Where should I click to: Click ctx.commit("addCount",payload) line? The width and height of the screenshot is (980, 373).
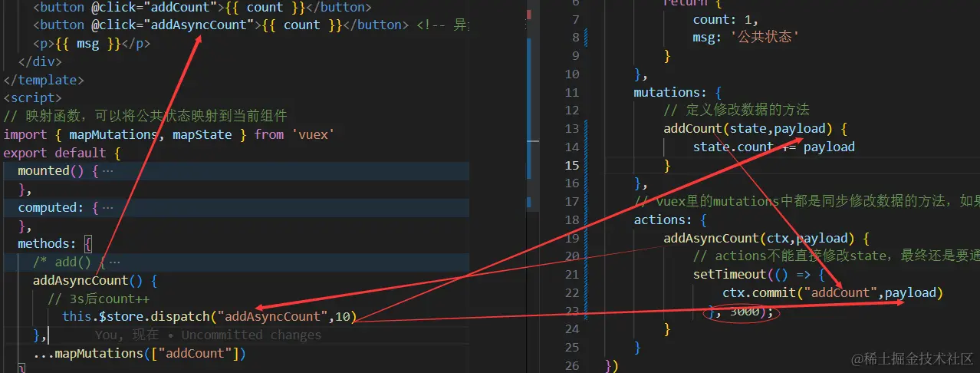[833, 292]
